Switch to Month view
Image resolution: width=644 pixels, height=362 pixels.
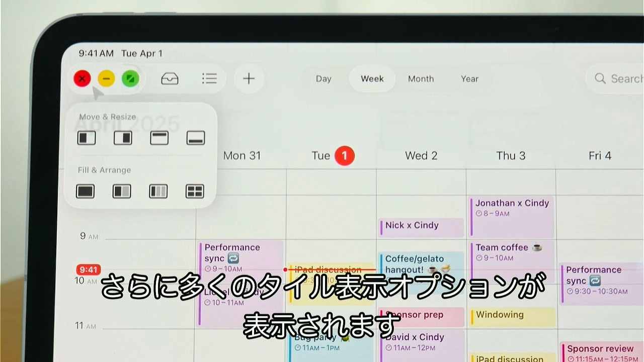pyautogui.click(x=421, y=79)
